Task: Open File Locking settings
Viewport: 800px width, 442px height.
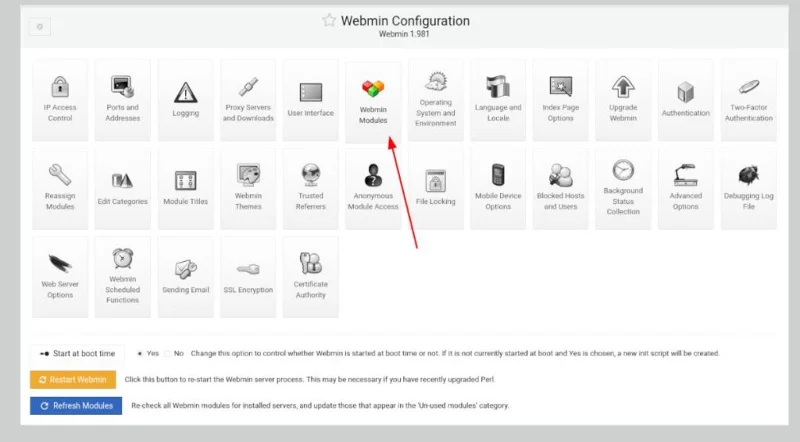Action: pos(436,189)
